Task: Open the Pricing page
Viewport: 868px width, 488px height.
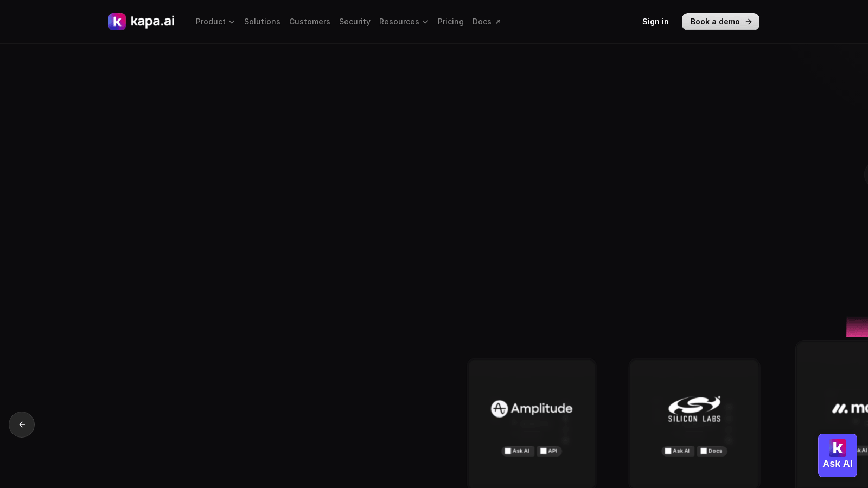Action: click(451, 22)
